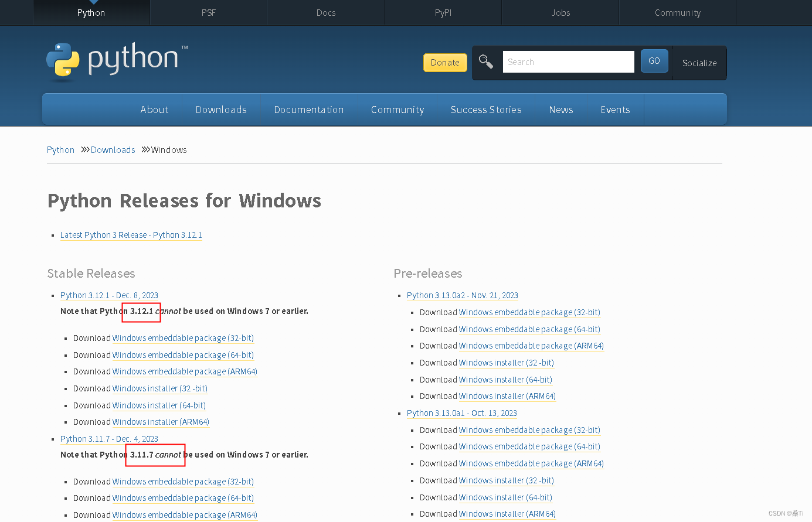Open Python 3.13.0a1 - Oct. 13, 2023 link

click(462, 413)
